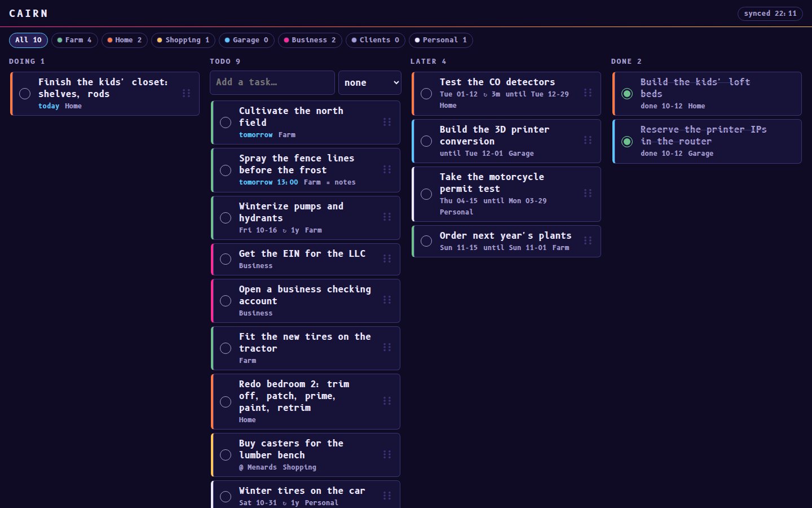Image resolution: width=812 pixels, height=508 pixels.
Task: Click the Open a business checking account title
Action: (305, 295)
